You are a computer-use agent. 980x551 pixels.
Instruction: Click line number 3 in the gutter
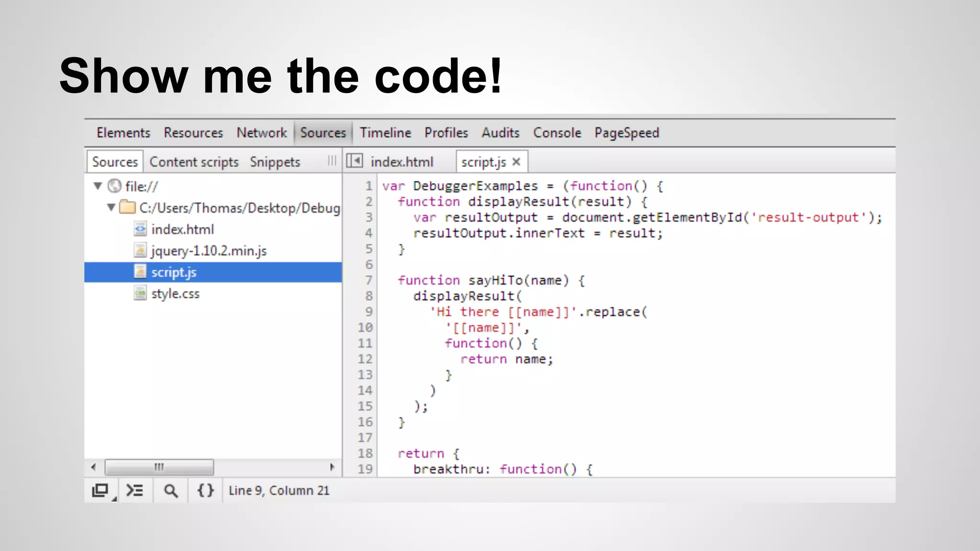[x=368, y=217]
